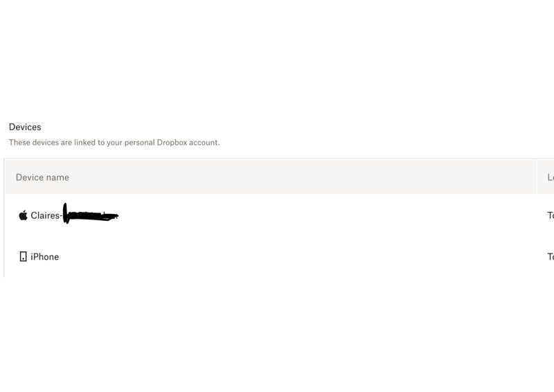Click the phone icon next to iPhone
Viewport: 554px width, 392px height.
coord(23,256)
